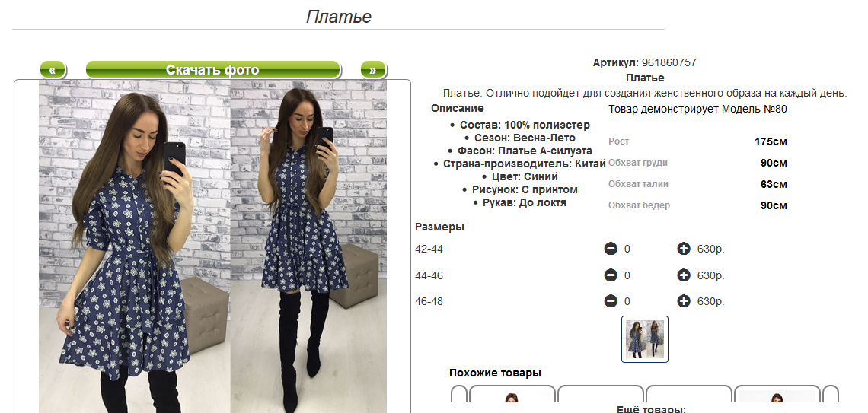Decrease quantity for size 46-48

[x=611, y=301]
